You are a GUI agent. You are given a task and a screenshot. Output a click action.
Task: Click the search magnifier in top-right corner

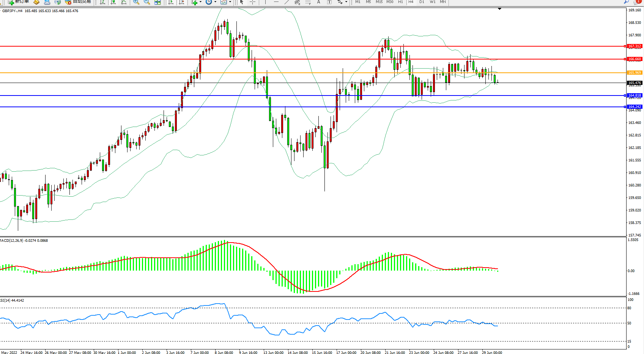[x=626, y=2]
